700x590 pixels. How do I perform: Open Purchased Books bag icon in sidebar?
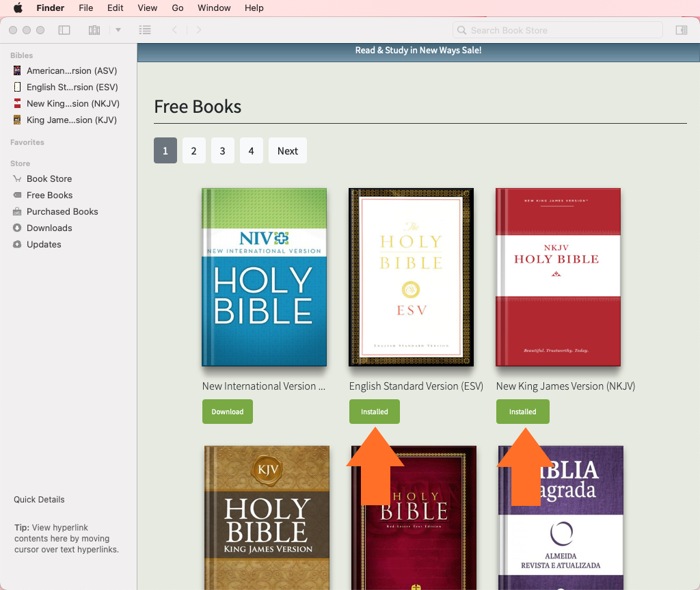point(18,212)
